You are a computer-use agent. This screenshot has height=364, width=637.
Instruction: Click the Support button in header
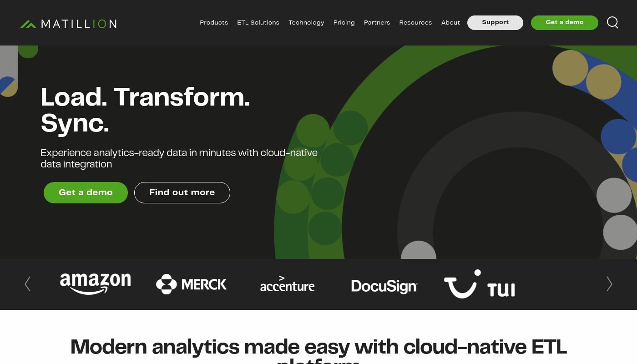[x=495, y=23]
